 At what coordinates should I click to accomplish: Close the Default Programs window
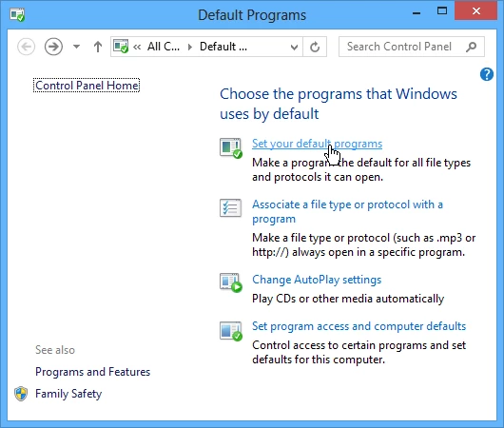pos(476,11)
